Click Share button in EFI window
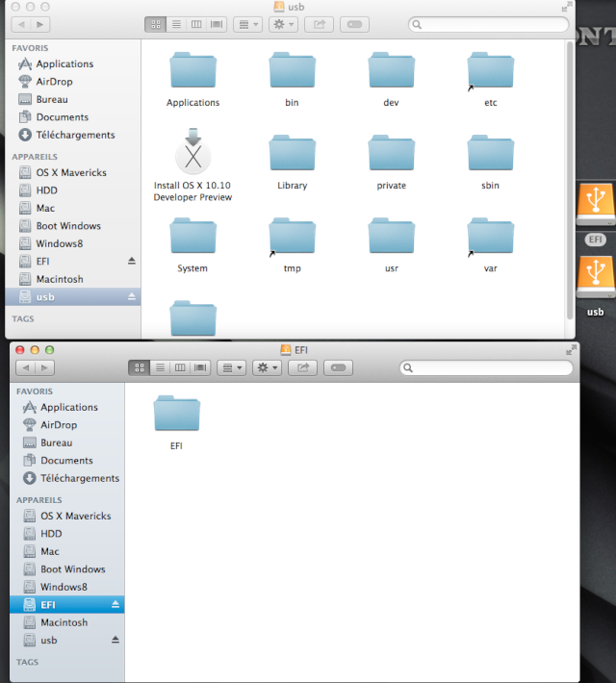 pyautogui.click(x=303, y=367)
